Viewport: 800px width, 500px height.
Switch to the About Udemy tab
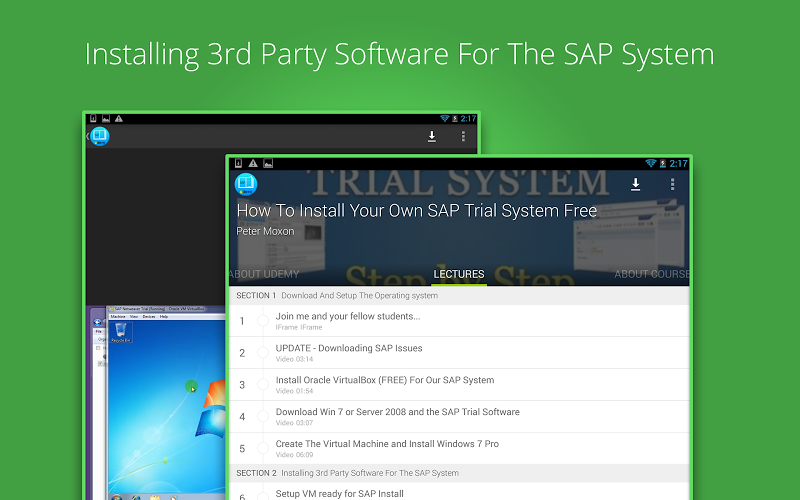[264, 274]
